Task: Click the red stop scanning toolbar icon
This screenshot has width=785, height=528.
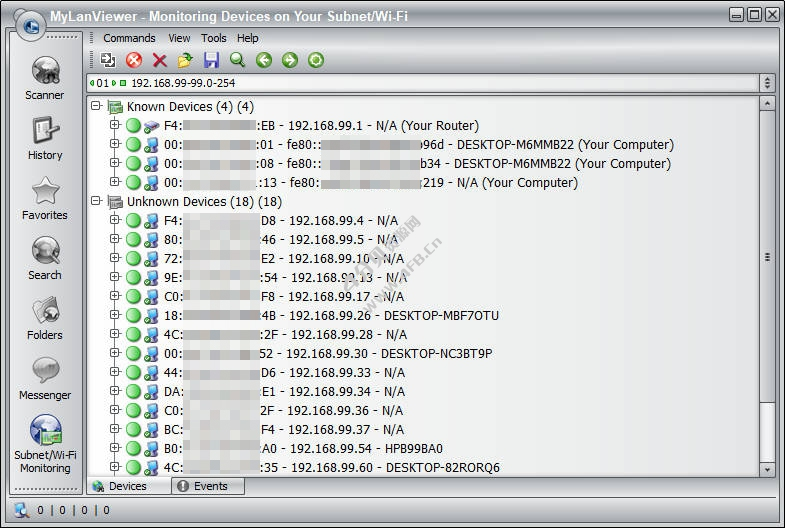Action: [134, 61]
